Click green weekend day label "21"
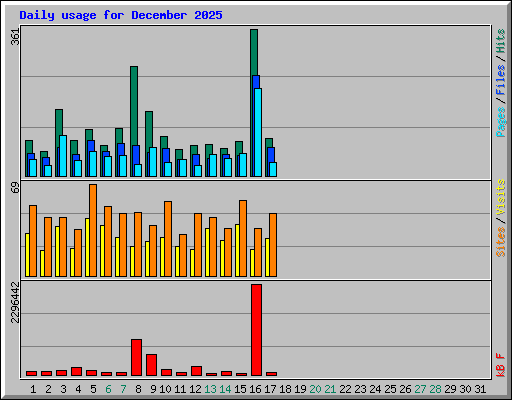The image size is (512, 400). click(x=330, y=389)
